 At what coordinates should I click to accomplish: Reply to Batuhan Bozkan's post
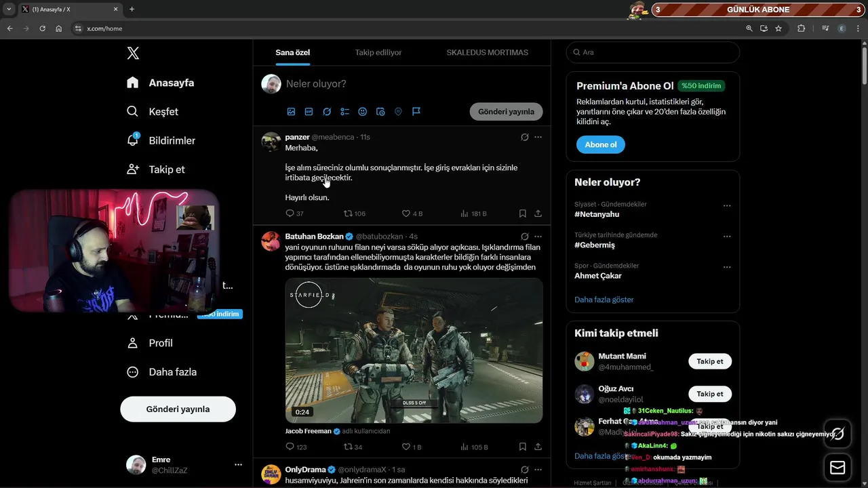[x=290, y=447]
